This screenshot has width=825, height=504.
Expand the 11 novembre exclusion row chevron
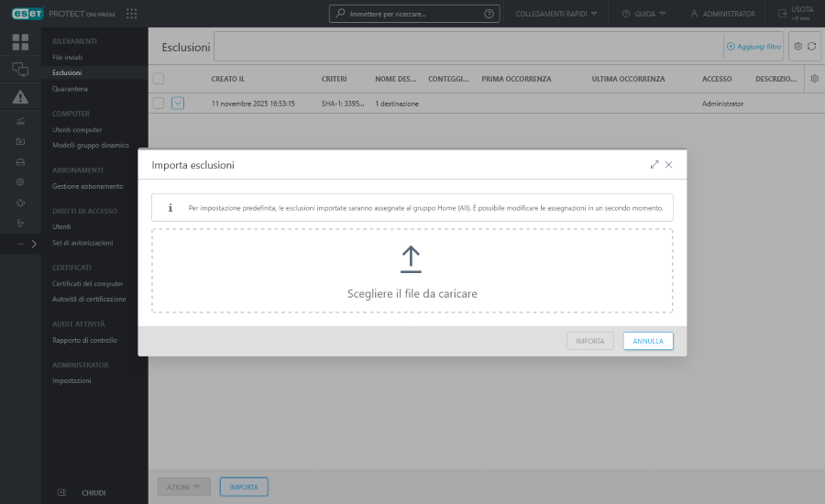coord(178,104)
